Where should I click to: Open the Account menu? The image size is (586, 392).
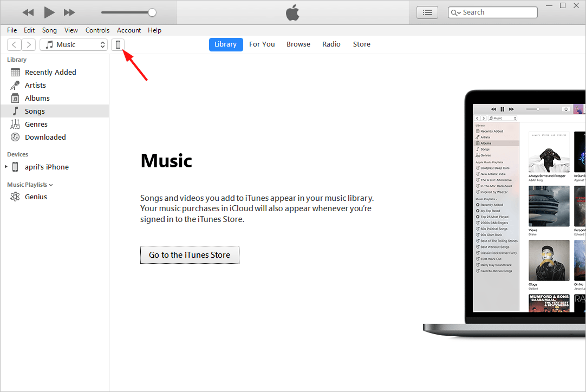pos(128,30)
